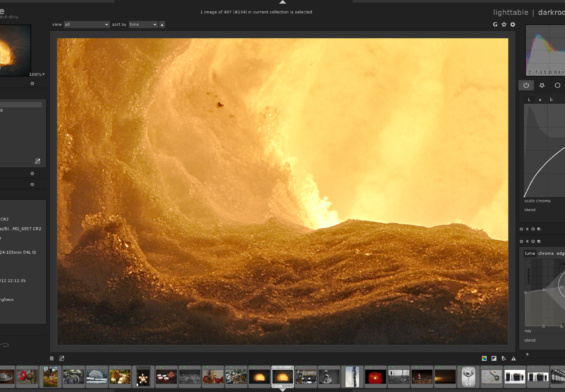Image resolution: width=565 pixels, height=392 pixels.
Task: Open the basic module group circle icon
Action: [x=557, y=85]
